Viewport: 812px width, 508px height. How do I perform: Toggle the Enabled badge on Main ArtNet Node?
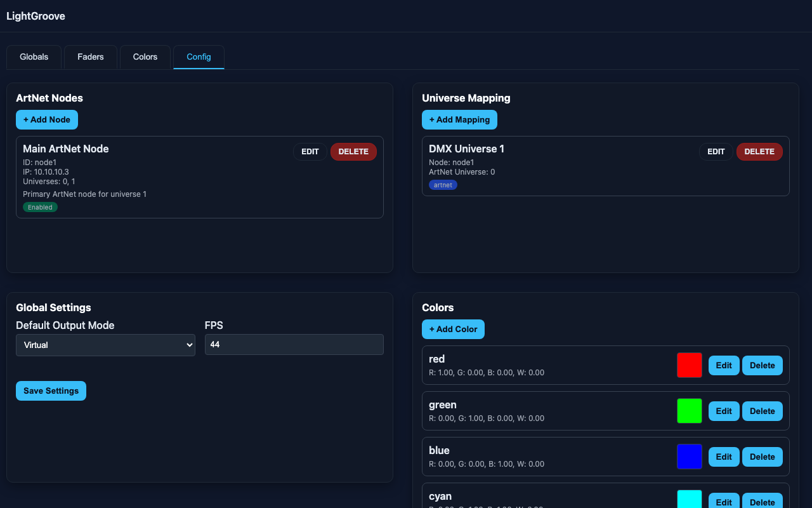tap(40, 207)
